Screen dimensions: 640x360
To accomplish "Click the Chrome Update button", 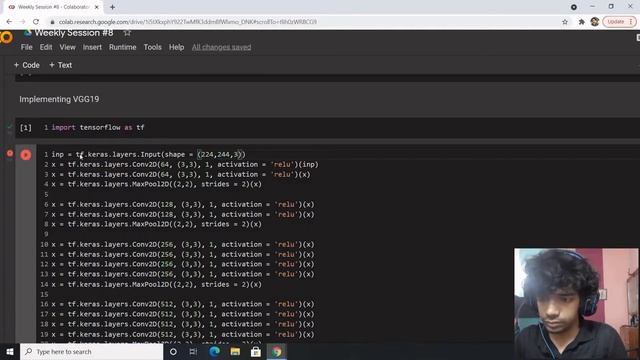I will tap(619, 22).
